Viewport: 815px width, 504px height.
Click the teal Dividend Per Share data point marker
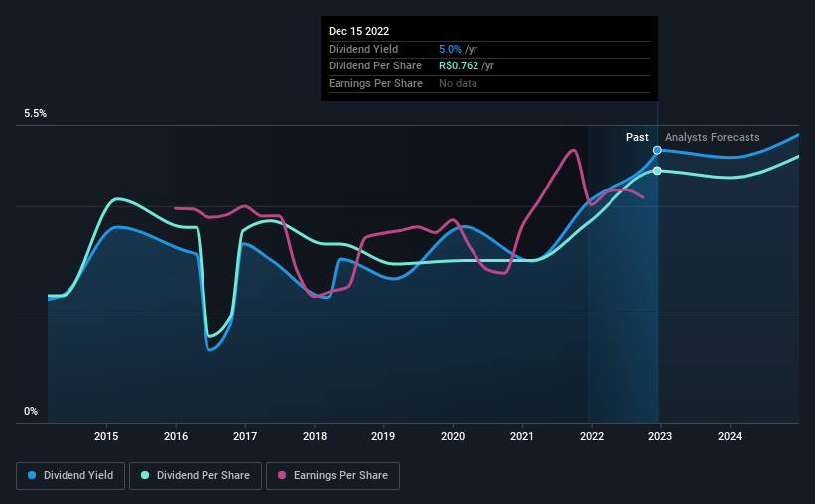click(x=657, y=171)
